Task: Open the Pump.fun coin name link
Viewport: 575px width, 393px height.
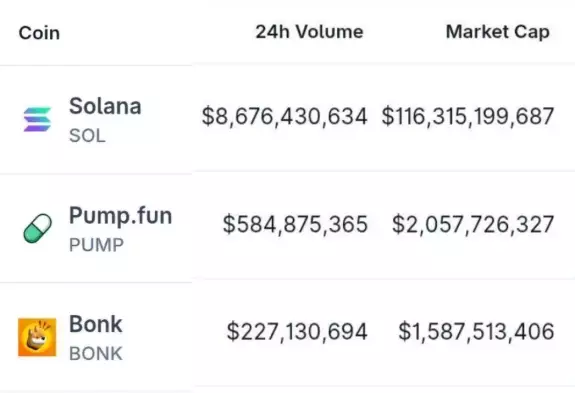Action: pos(120,215)
